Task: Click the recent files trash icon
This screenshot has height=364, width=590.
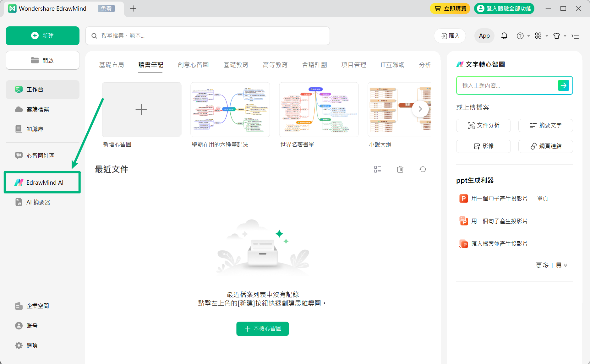Action: tap(400, 169)
